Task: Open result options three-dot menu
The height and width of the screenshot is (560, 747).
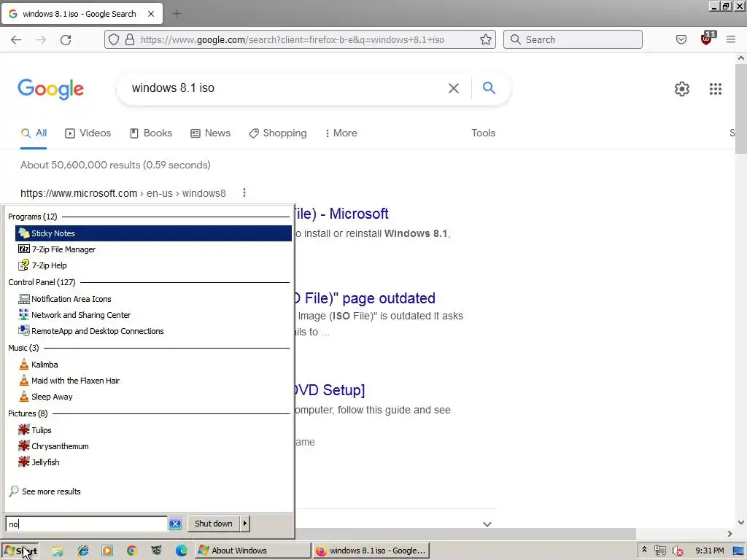Action: 244,192
